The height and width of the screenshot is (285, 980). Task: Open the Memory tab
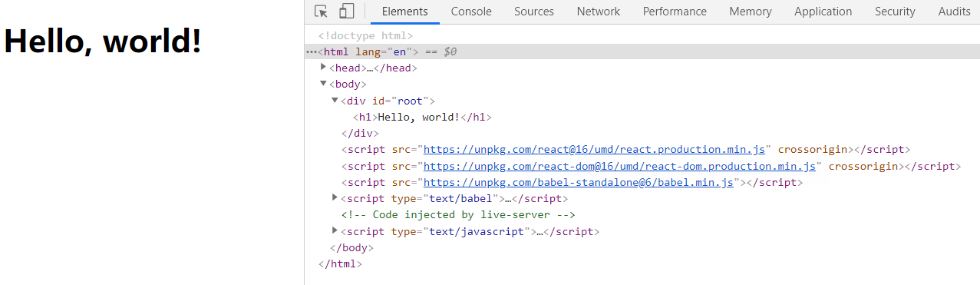click(751, 12)
